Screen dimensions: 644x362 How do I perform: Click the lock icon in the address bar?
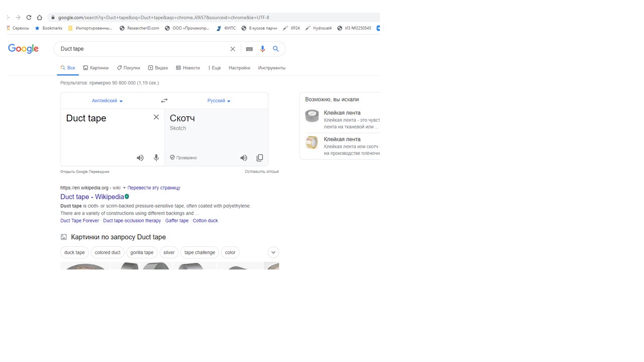[52, 18]
